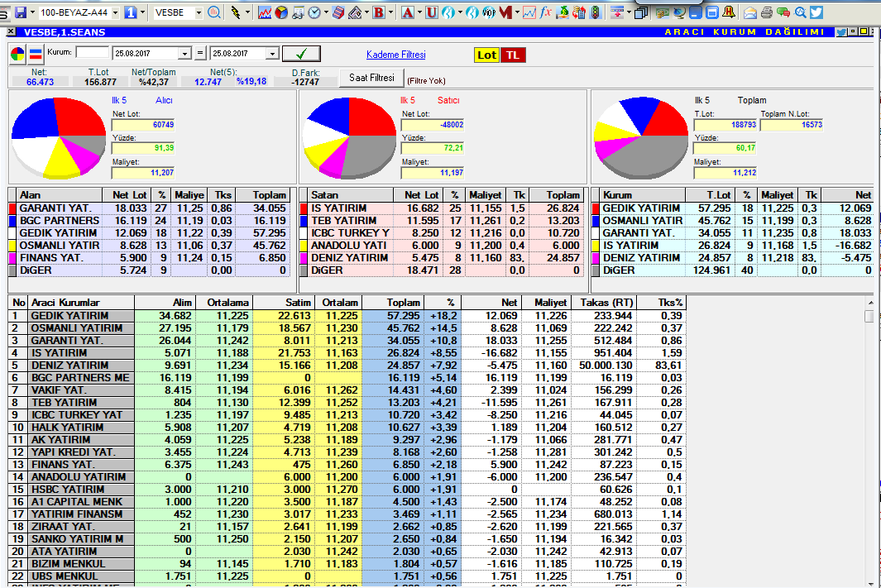
Task: Click the printer icon
Action: [766, 12]
